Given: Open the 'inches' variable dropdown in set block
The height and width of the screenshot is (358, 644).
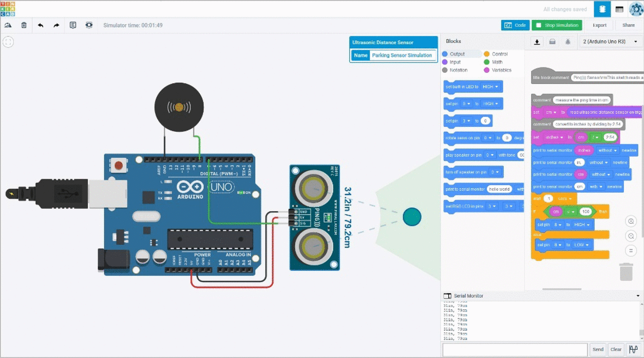Looking at the screenshot, I should point(554,137).
